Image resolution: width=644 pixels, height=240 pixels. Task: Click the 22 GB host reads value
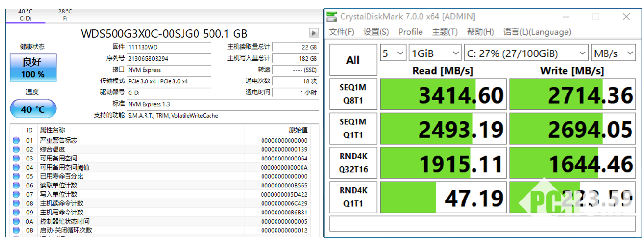[x=295, y=47]
